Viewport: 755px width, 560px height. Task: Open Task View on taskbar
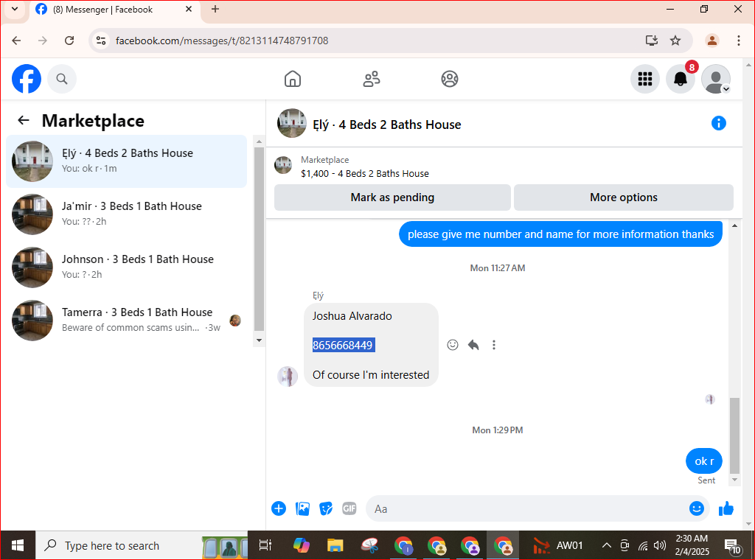click(265, 545)
